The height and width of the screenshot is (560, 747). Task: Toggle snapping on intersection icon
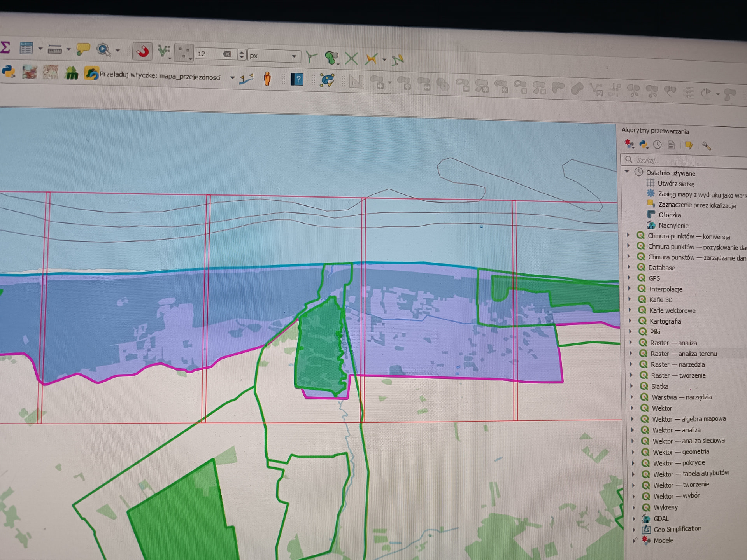pos(351,59)
